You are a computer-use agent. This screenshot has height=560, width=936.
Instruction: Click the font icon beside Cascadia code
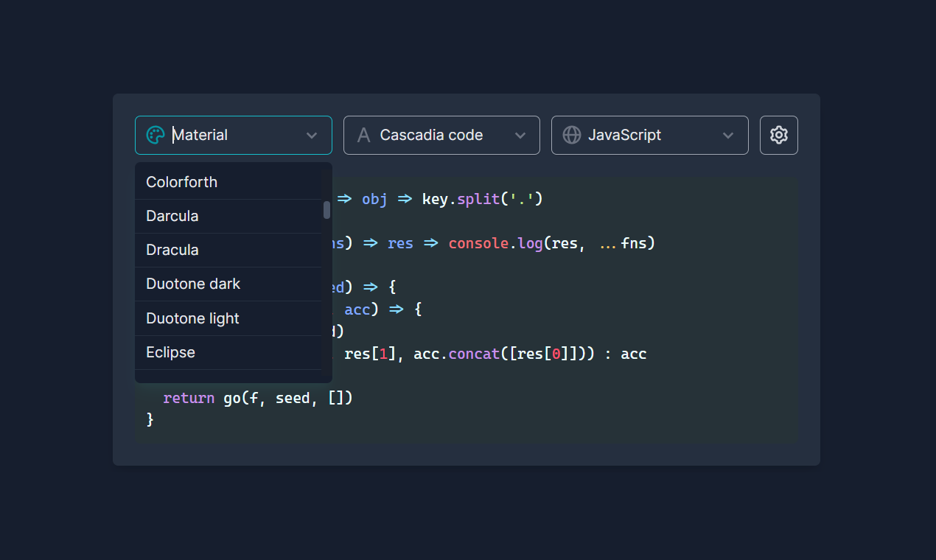click(x=363, y=135)
